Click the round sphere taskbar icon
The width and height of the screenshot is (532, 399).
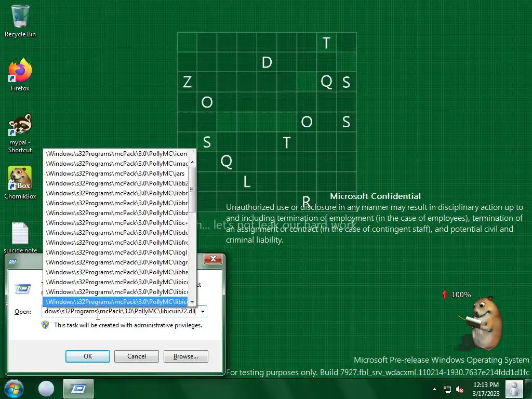[46, 389]
